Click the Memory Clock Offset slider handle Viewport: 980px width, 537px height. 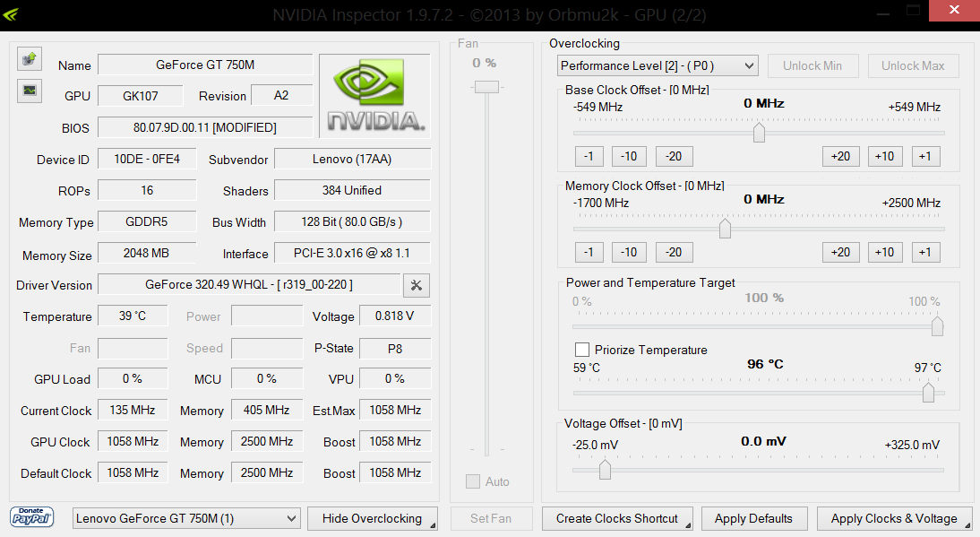click(x=725, y=229)
